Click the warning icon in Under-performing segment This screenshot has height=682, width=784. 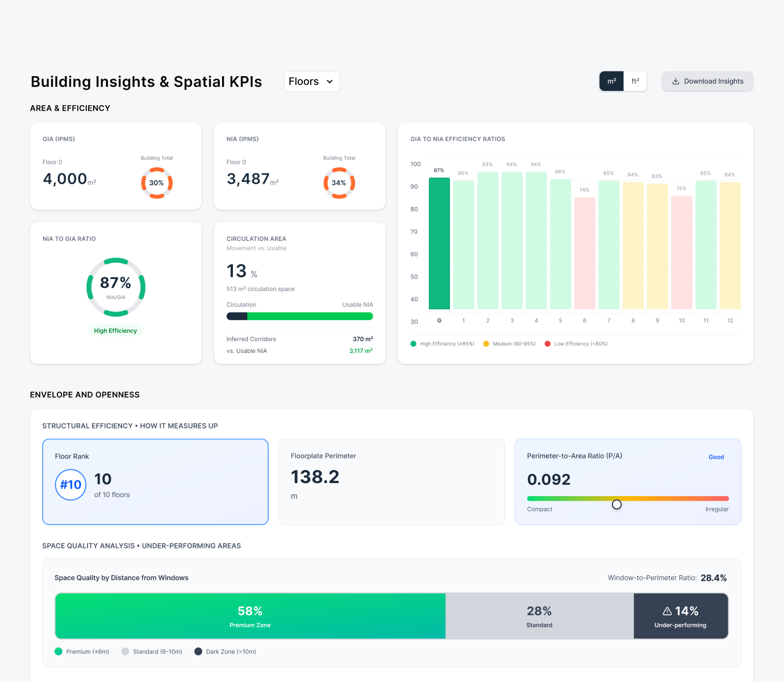click(x=666, y=611)
